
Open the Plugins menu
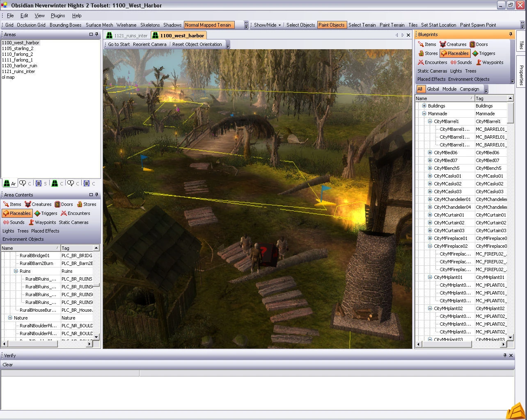pyautogui.click(x=58, y=16)
